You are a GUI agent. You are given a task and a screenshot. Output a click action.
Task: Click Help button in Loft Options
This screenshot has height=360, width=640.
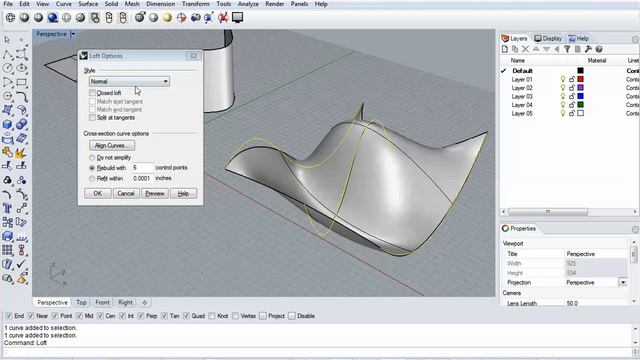point(183,193)
